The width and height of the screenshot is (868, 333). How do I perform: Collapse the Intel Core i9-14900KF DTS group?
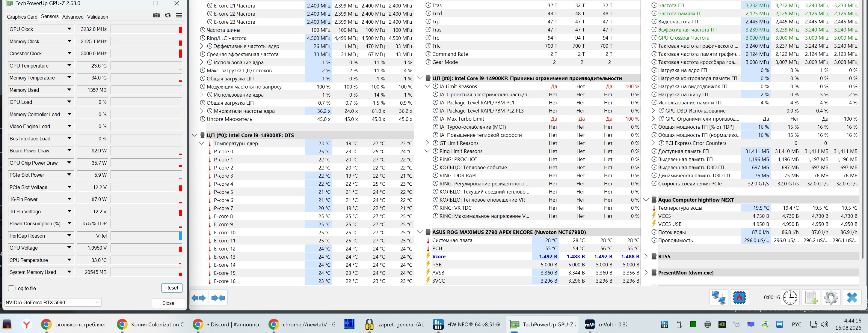194,135
